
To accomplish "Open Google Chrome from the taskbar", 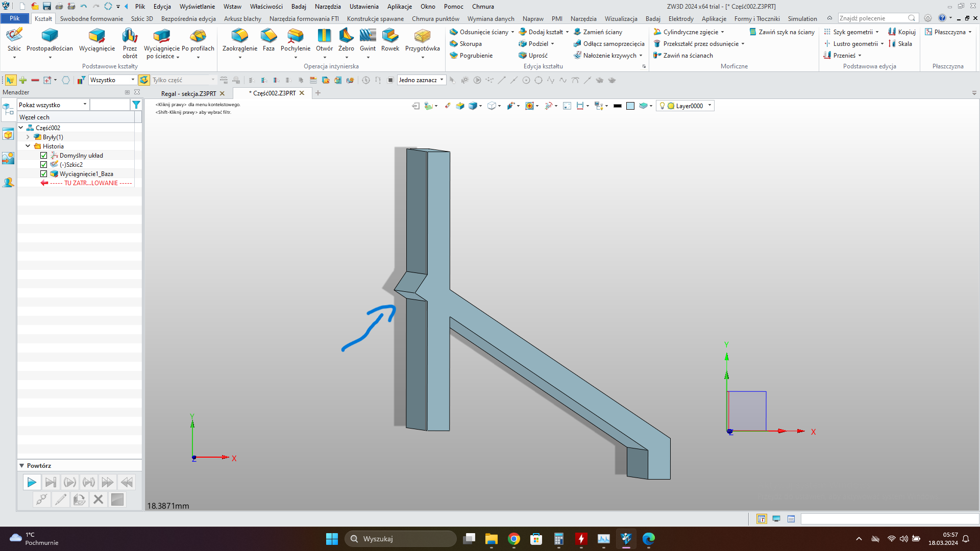I will point(514,539).
